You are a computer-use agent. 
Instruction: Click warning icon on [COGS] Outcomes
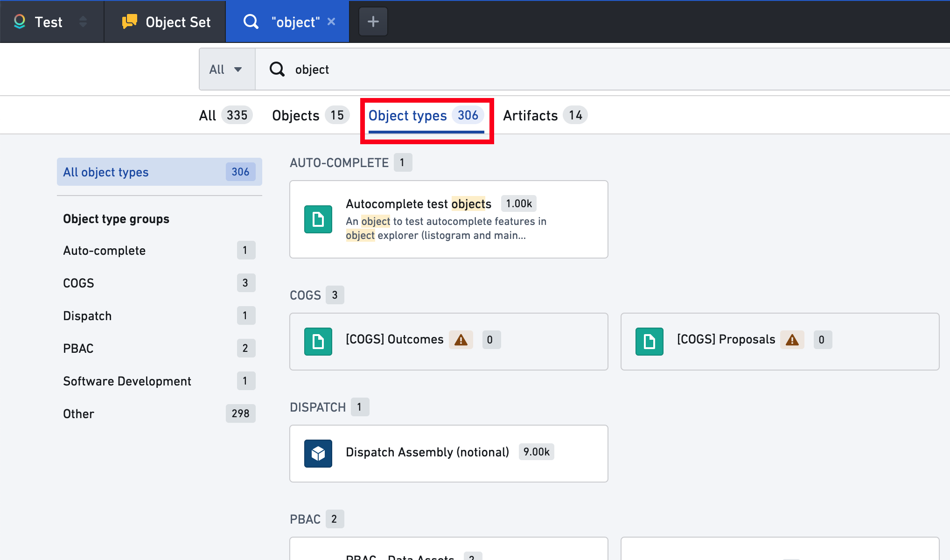click(x=461, y=340)
